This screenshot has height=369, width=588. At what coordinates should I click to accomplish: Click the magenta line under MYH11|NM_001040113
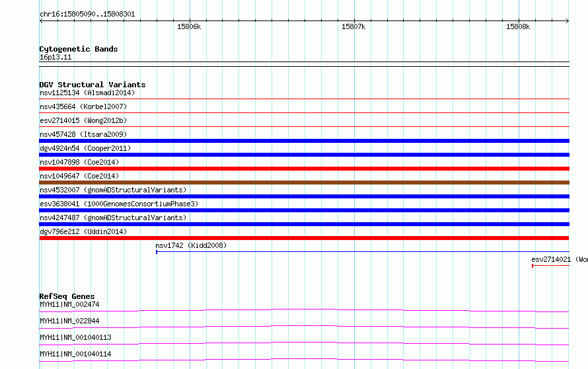(x=304, y=343)
